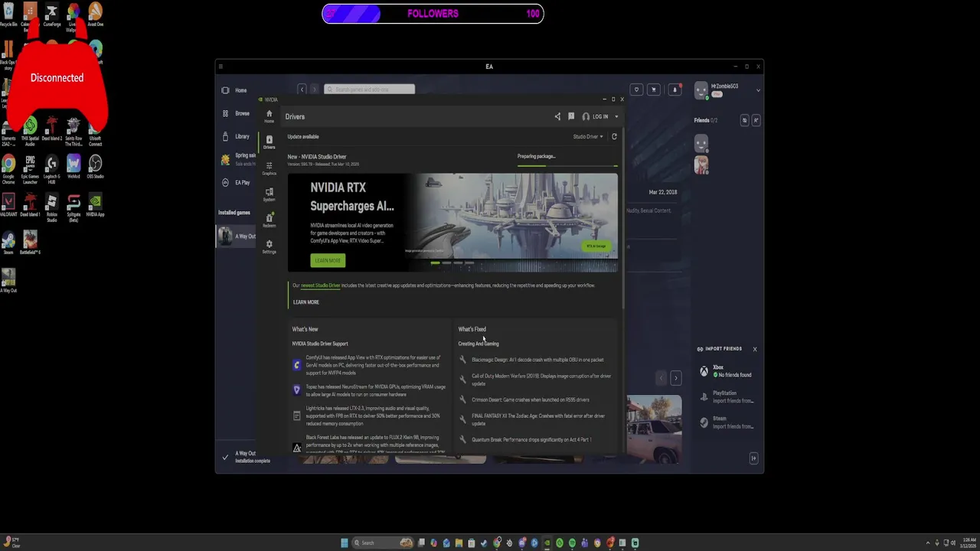Screen dimensions: 980x551
Task: Open the Studio Driver type dropdown
Action: coord(588,136)
